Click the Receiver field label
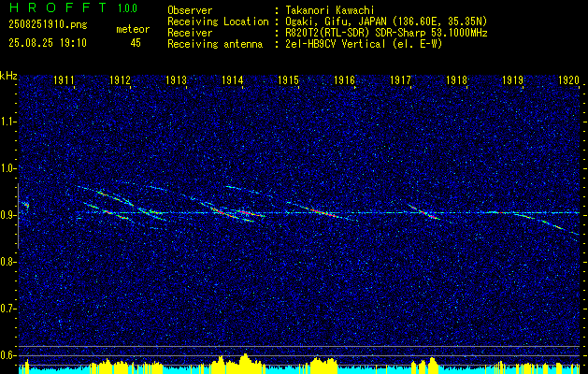Image resolution: width=588 pixels, height=374 pixels. [190, 33]
